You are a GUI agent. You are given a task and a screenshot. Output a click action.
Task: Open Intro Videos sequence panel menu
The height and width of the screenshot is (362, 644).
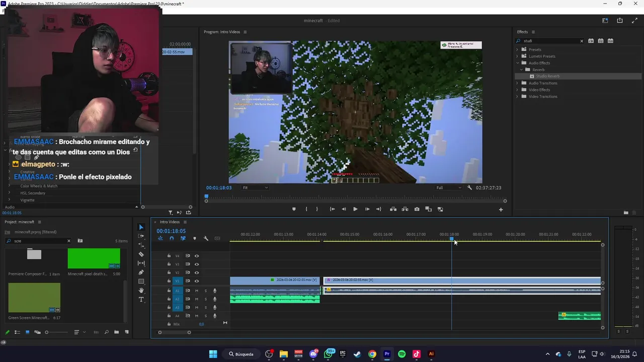(185, 222)
